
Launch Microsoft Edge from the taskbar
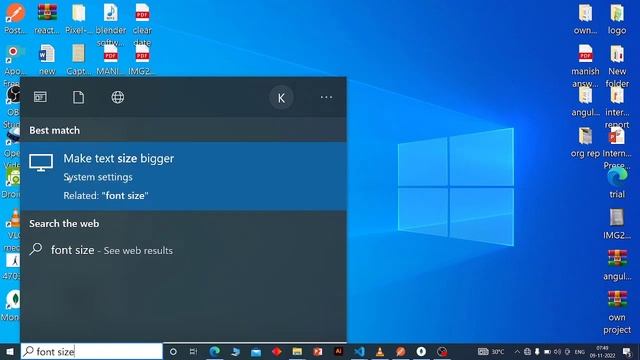pyautogui.click(x=214, y=351)
